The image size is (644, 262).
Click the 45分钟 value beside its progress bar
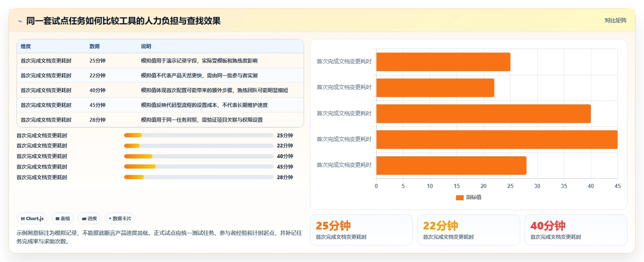pyautogui.click(x=285, y=167)
